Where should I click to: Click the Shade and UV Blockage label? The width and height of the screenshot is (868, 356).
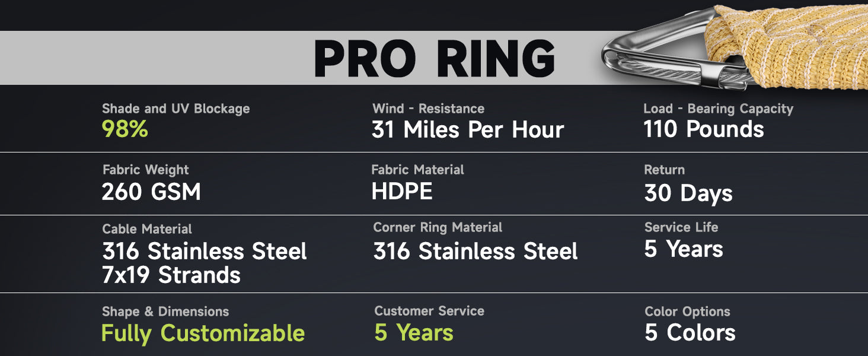[x=175, y=109]
